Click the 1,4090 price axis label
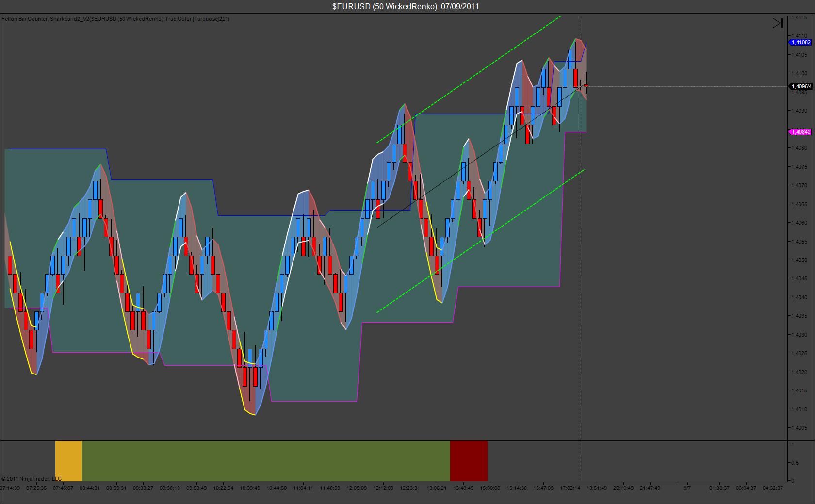Image resolution: width=815 pixels, height=504 pixels. [x=799, y=111]
